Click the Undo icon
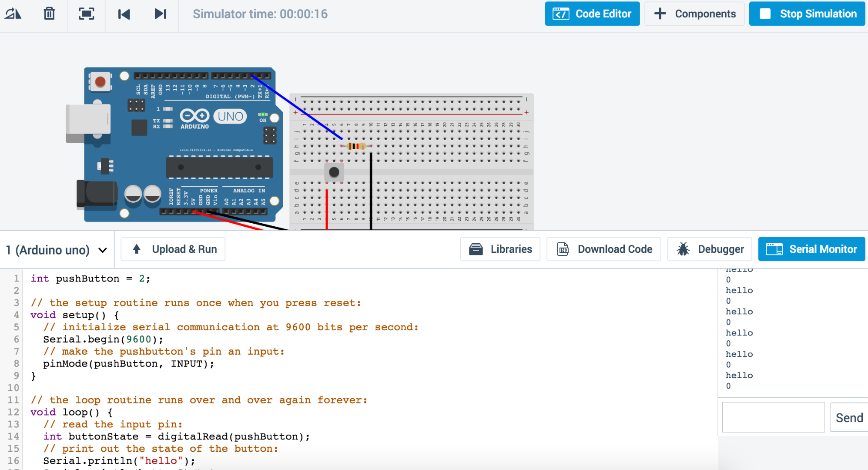Viewport: 868px width, 470px height. pos(124,13)
